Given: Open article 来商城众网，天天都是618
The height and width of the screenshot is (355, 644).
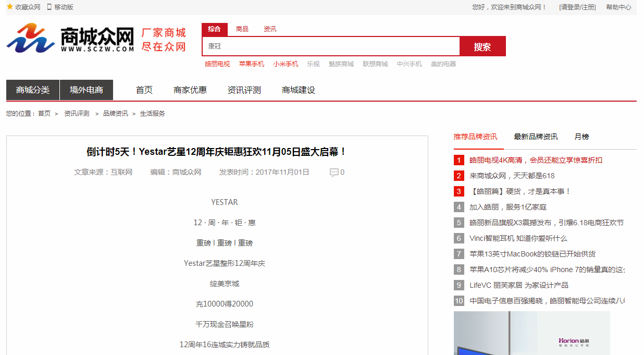Looking at the screenshot, I should pyautogui.click(x=512, y=176).
